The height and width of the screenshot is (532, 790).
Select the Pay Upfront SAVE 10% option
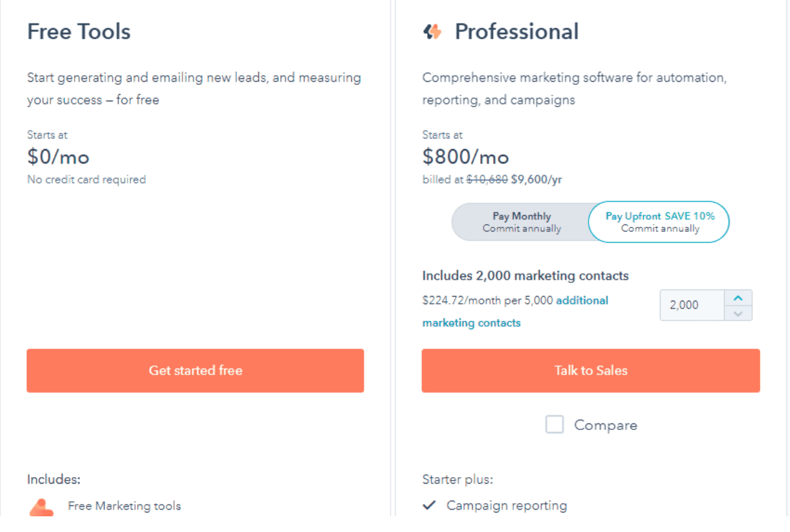659,222
